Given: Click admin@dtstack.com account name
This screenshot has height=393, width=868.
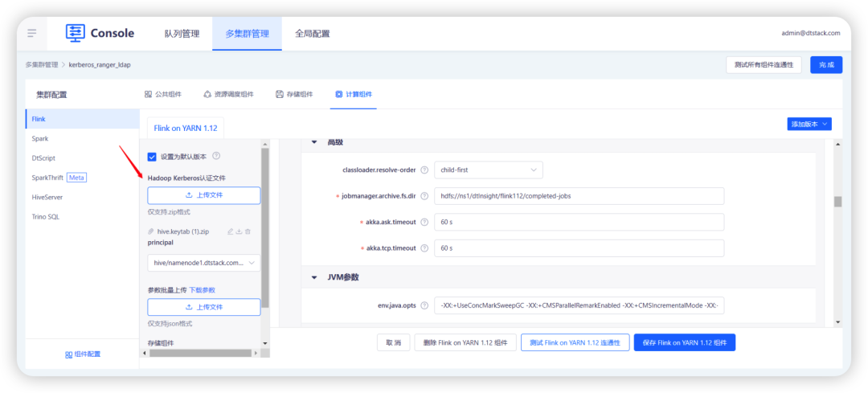Looking at the screenshot, I should coord(811,33).
